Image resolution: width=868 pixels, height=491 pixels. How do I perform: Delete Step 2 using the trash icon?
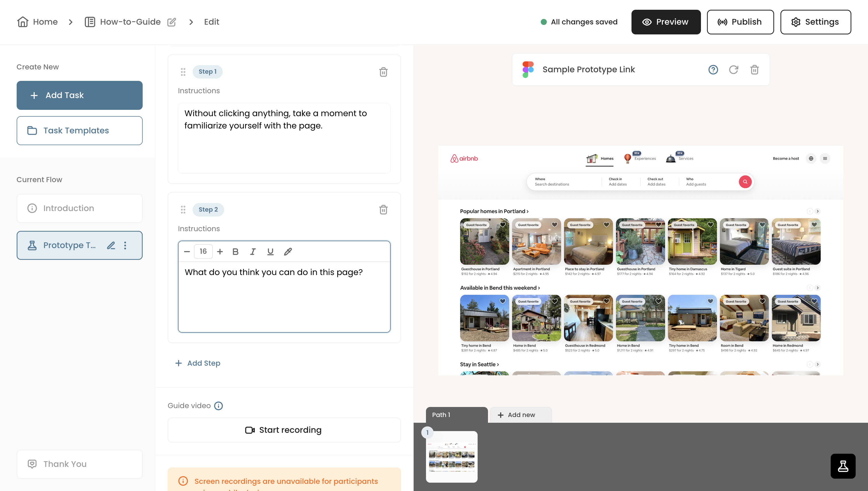(x=383, y=210)
